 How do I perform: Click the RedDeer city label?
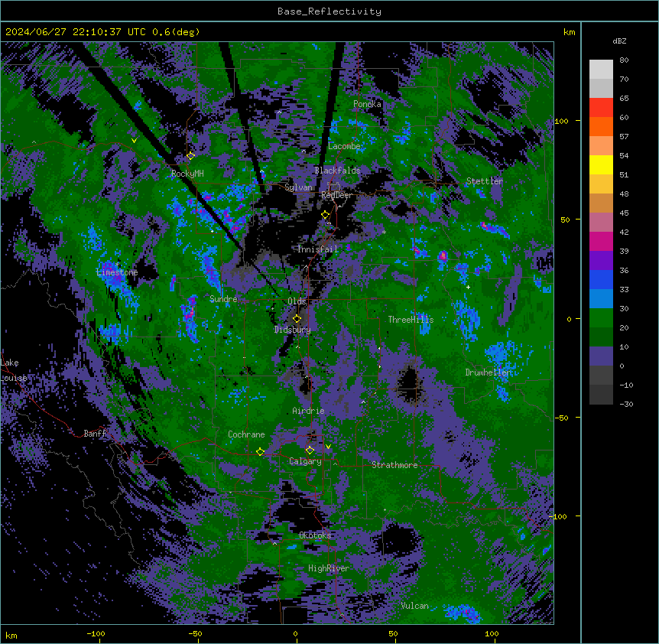(336, 195)
